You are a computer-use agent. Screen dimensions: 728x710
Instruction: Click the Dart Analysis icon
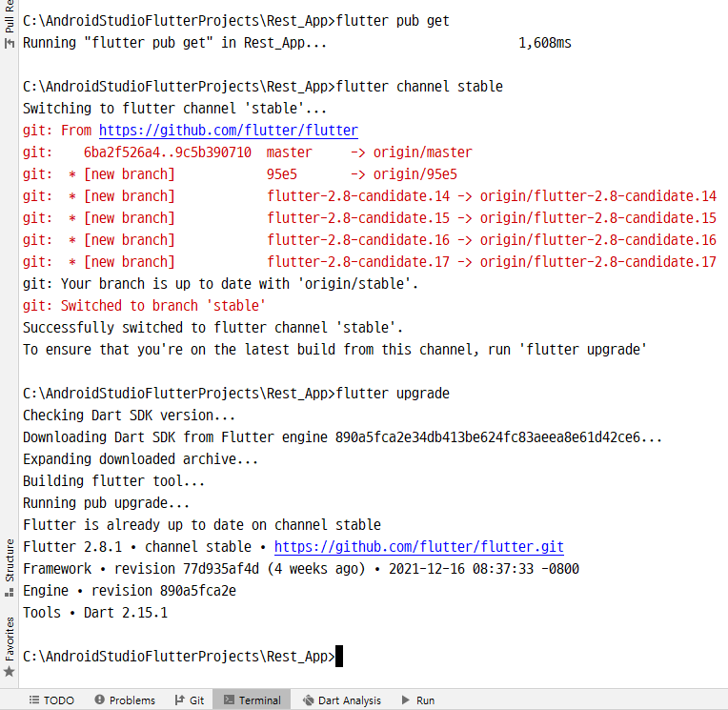click(309, 700)
